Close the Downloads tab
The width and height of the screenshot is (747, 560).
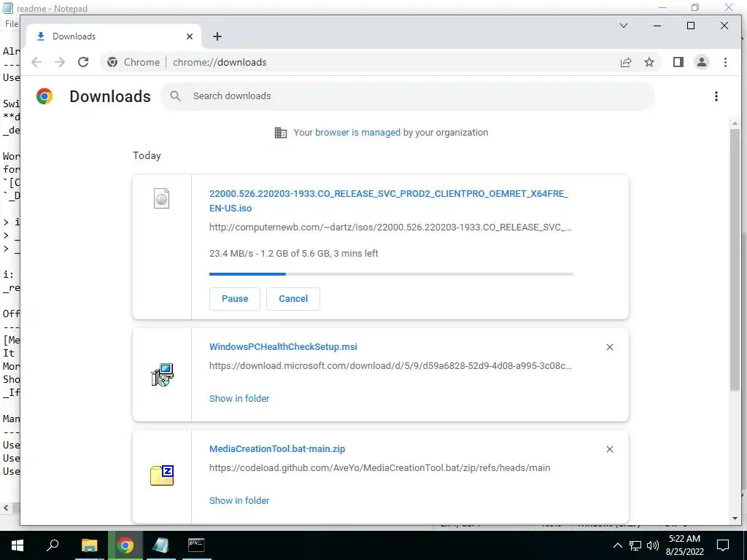pos(190,36)
